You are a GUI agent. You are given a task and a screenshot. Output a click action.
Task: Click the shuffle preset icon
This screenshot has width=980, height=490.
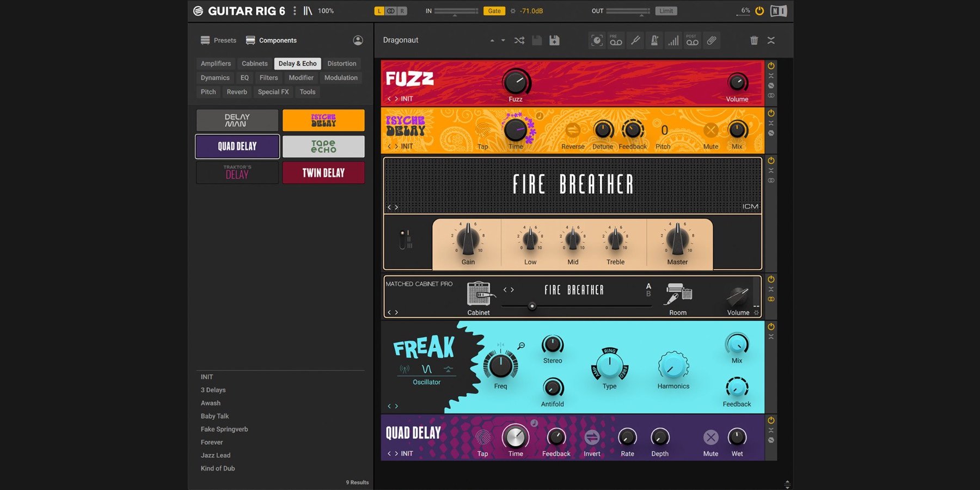(x=519, y=40)
